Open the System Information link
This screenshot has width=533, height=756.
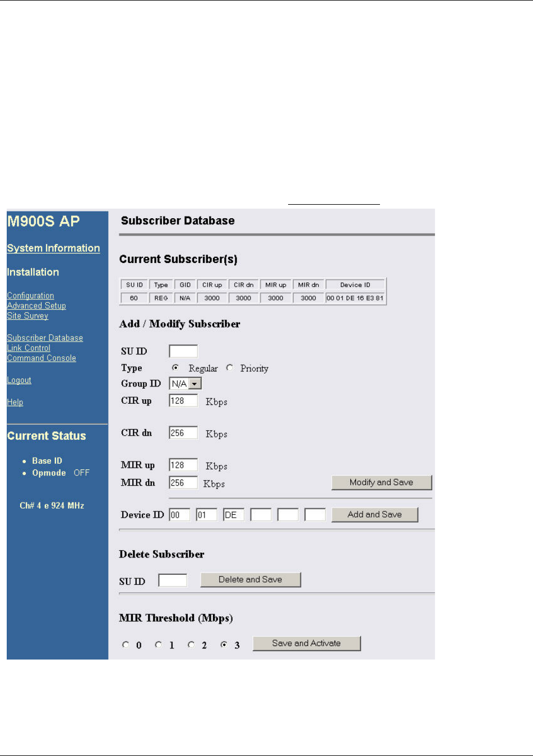(53, 248)
